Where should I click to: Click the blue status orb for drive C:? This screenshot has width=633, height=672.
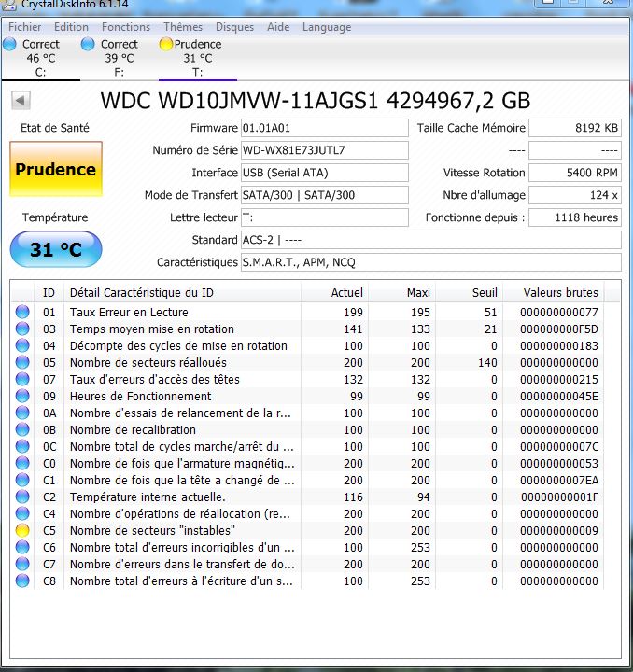[9, 44]
